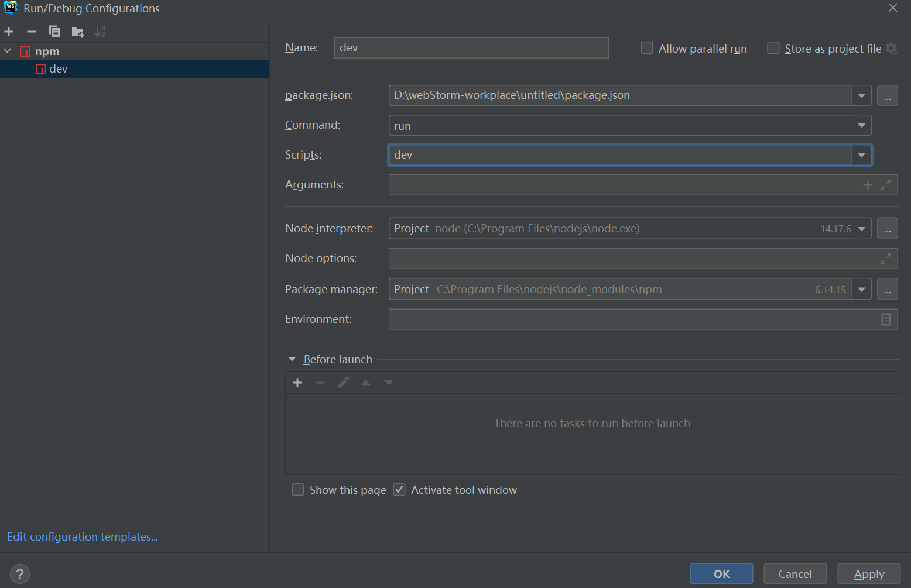Collapse the Before launch section
The width and height of the screenshot is (911, 588).
tap(292, 359)
